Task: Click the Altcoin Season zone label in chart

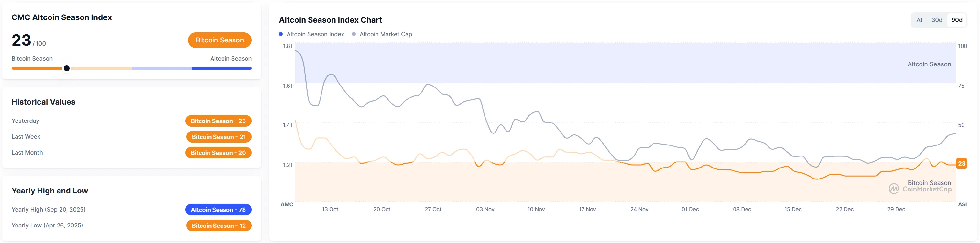Action: (x=929, y=64)
